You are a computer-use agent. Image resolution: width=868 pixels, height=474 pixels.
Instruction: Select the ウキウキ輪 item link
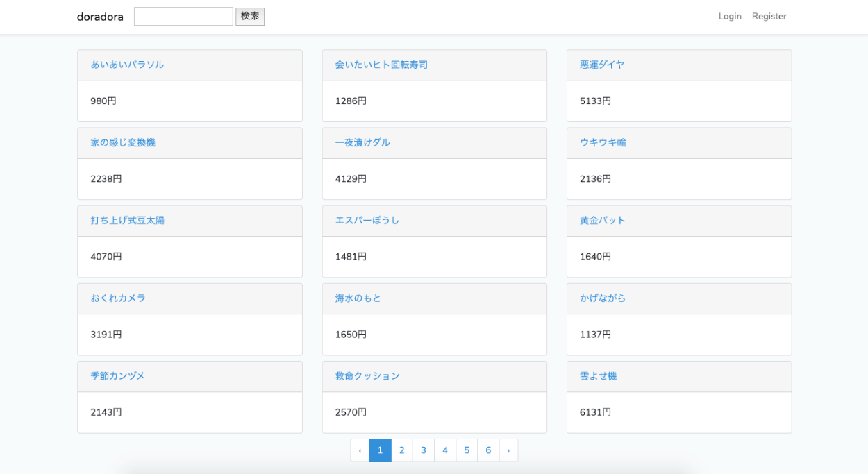click(x=603, y=142)
